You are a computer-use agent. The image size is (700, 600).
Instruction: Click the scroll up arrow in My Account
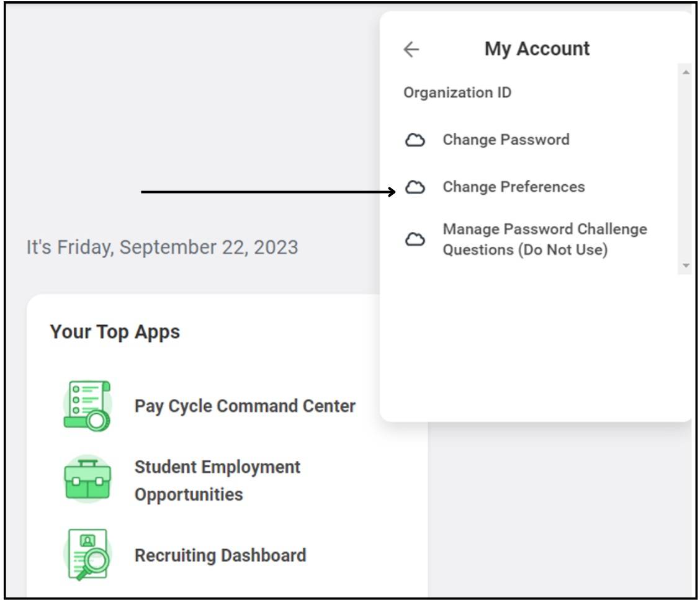coord(685,73)
